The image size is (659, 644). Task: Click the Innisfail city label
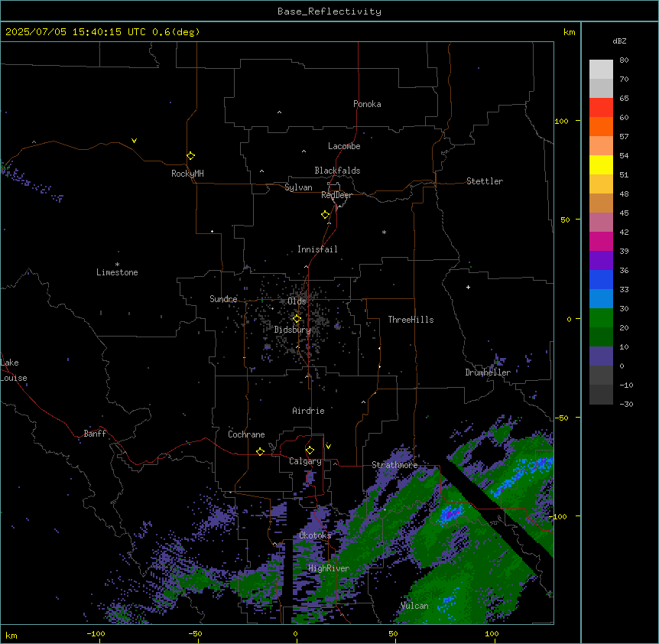click(317, 249)
